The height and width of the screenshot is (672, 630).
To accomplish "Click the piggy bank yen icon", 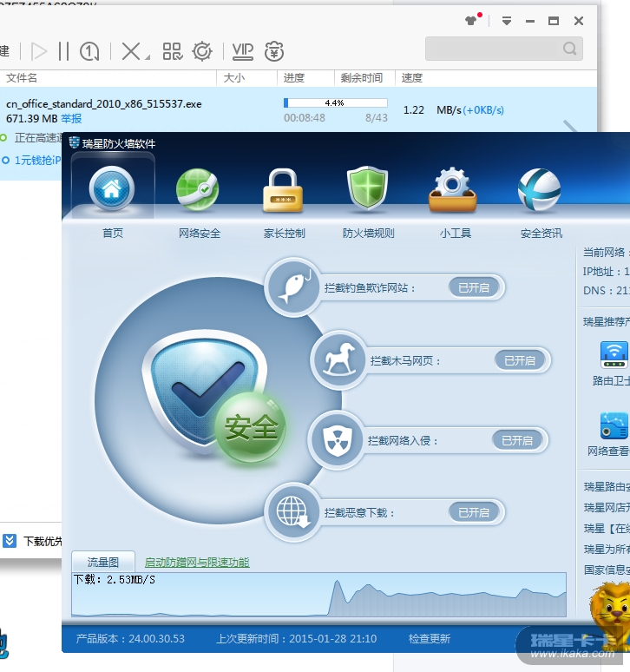I will tap(274, 51).
